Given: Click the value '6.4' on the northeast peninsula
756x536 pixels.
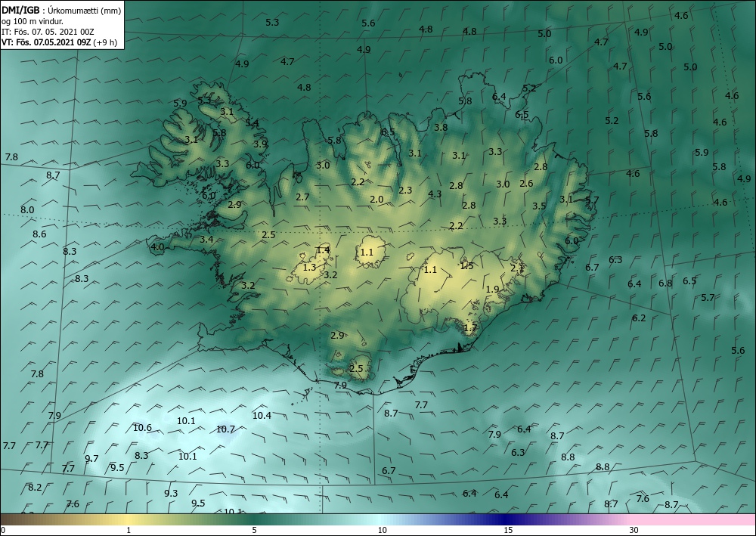Looking at the screenshot, I should coord(499,97).
